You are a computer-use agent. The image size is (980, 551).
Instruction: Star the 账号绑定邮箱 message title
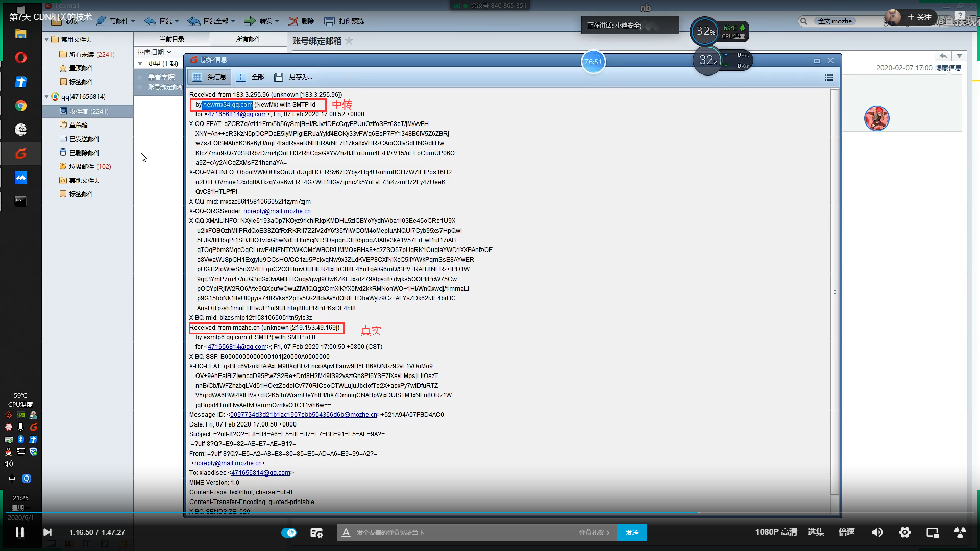(x=349, y=41)
